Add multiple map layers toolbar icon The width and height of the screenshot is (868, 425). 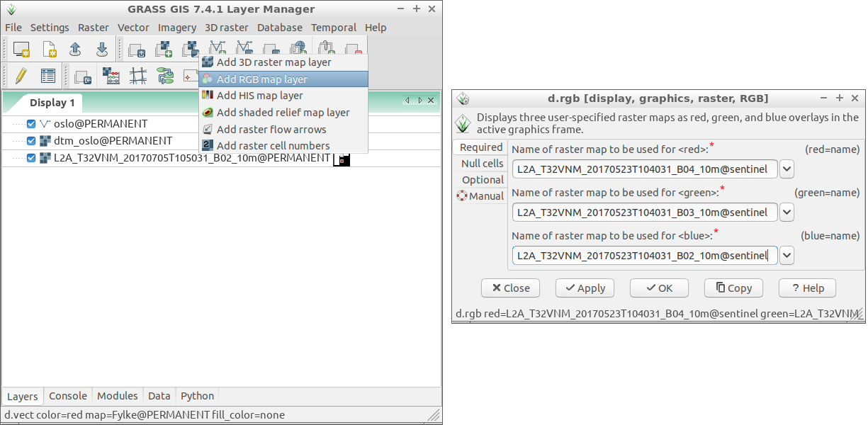137,50
